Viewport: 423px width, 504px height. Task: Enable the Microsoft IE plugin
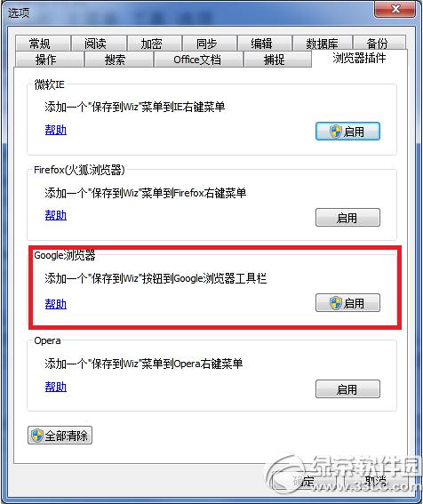347,132
